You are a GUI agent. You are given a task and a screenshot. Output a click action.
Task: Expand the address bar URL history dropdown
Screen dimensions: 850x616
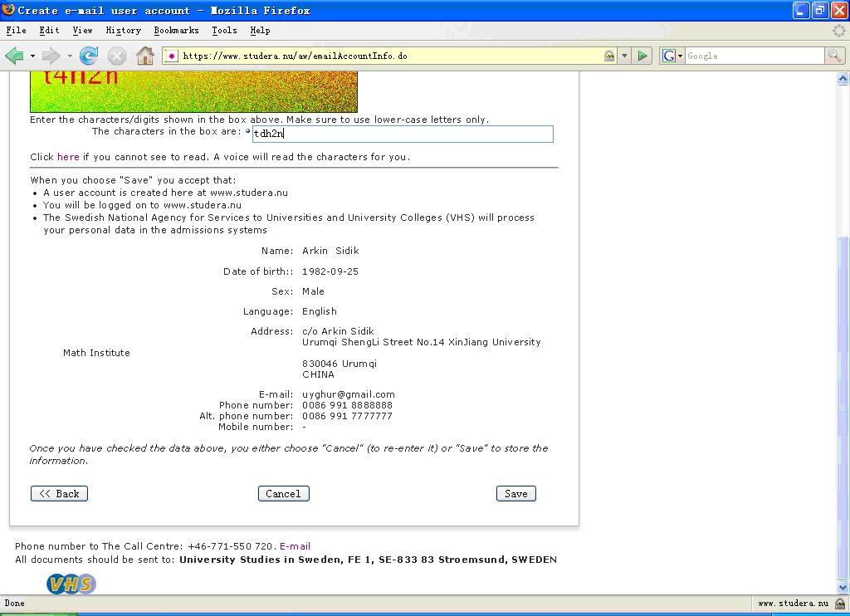pyautogui.click(x=624, y=56)
